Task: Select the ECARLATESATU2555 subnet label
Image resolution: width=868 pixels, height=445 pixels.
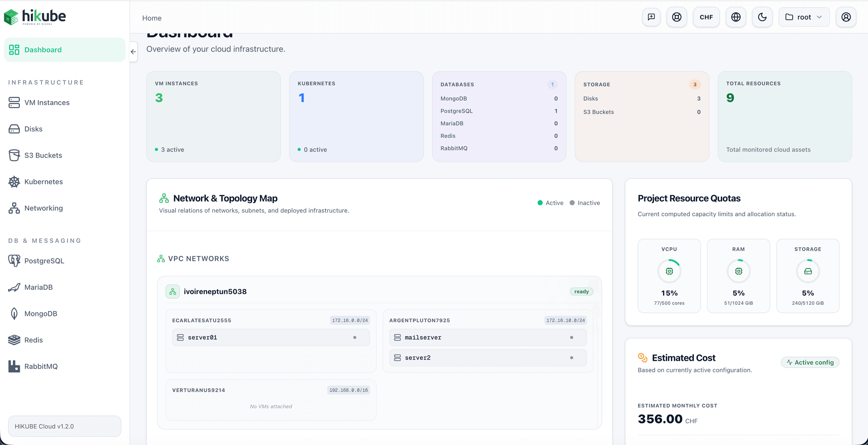Action: [202, 321]
